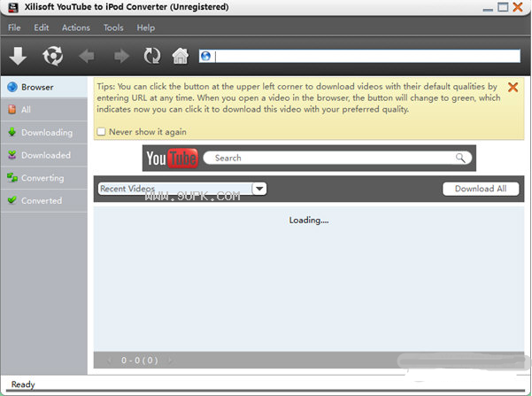Viewport: 532px width, 396px height.
Task: Click the application icon in the title bar
Action: click(13, 7)
